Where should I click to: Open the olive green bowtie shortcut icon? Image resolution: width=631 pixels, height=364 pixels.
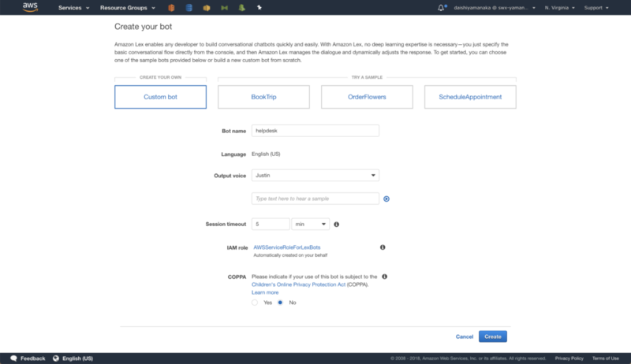pyautogui.click(x=224, y=8)
